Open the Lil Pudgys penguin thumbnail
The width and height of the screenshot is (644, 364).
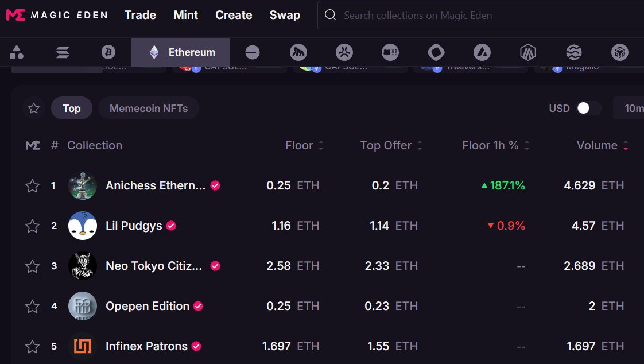pyautogui.click(x=83, y=226)
